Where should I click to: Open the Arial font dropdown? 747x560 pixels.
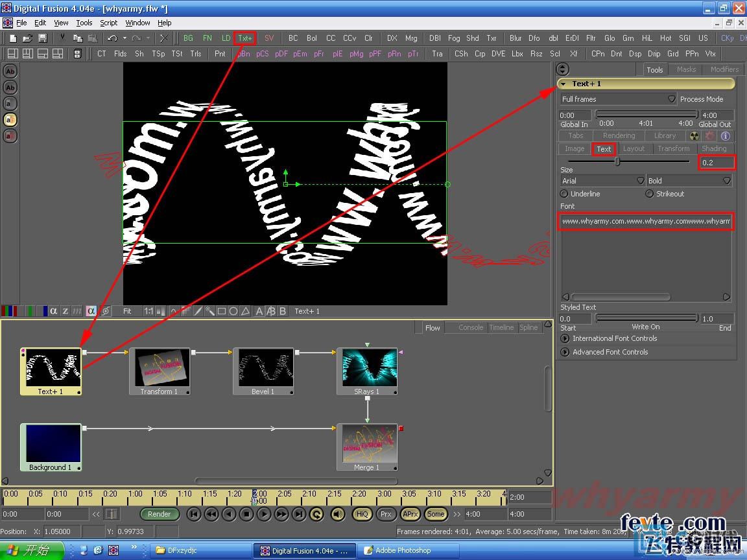tap(602, 181)
